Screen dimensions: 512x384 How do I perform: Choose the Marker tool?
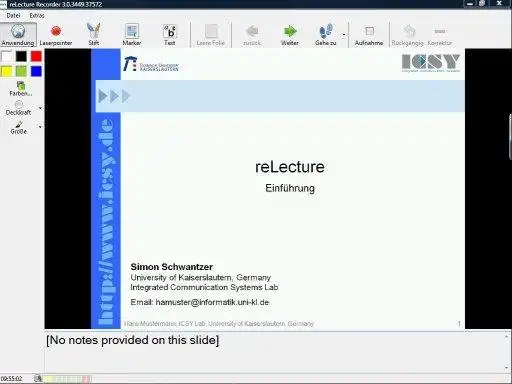coord(132,34)
